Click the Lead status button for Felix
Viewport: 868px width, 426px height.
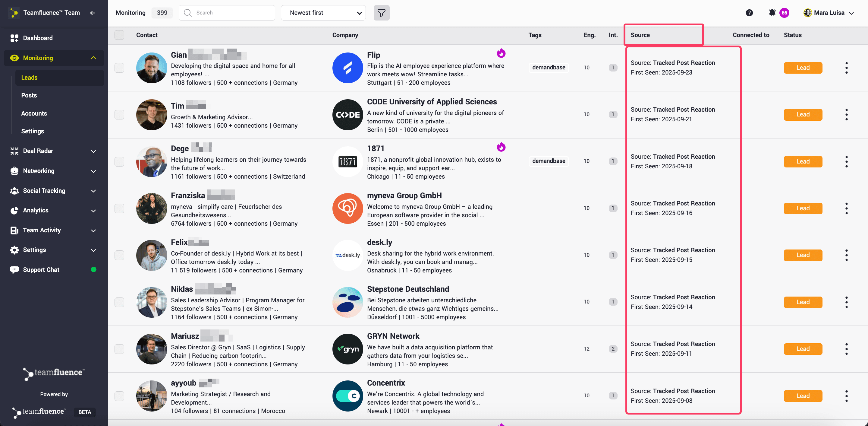pos(803,255)
